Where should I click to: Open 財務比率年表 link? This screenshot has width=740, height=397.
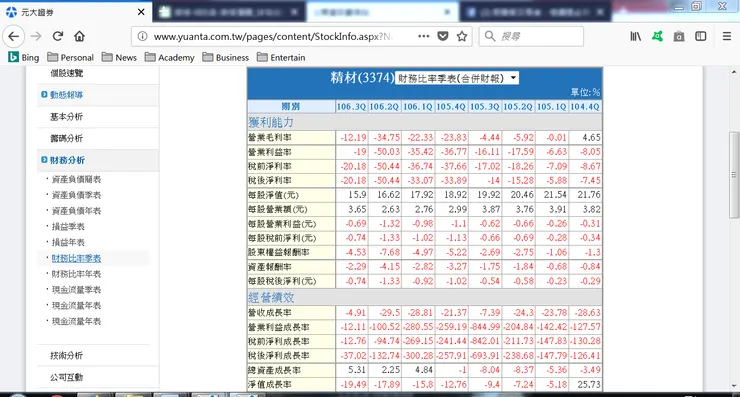[x=76, y=274]
